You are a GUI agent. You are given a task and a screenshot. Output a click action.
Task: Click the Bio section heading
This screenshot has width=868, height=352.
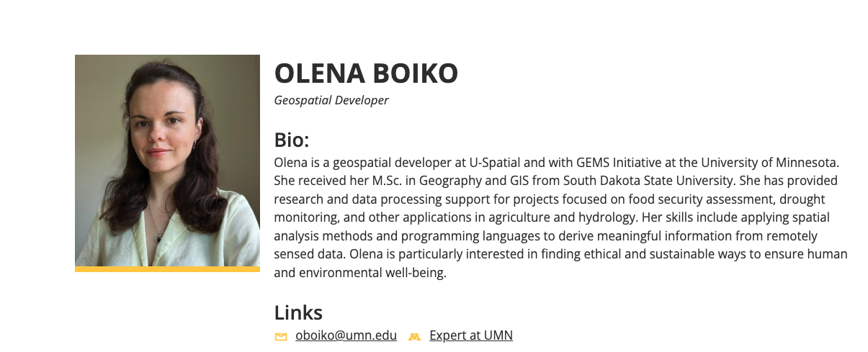(x=291, y=140)
